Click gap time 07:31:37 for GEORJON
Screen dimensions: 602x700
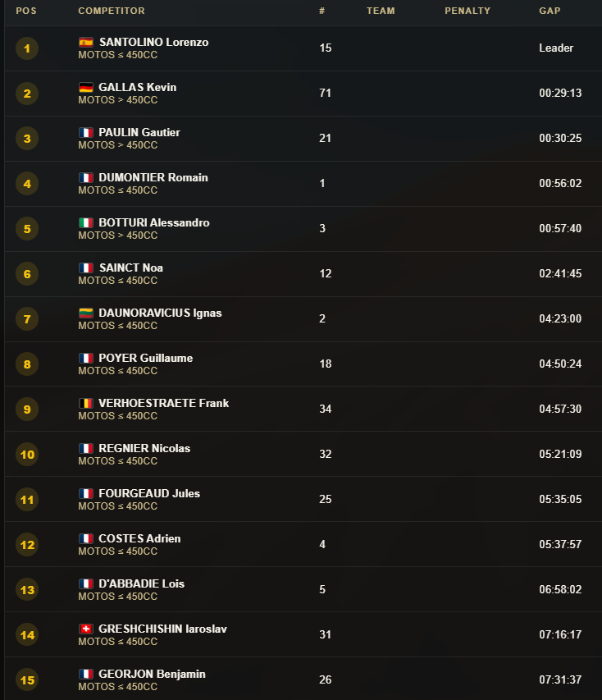point(560,679)
